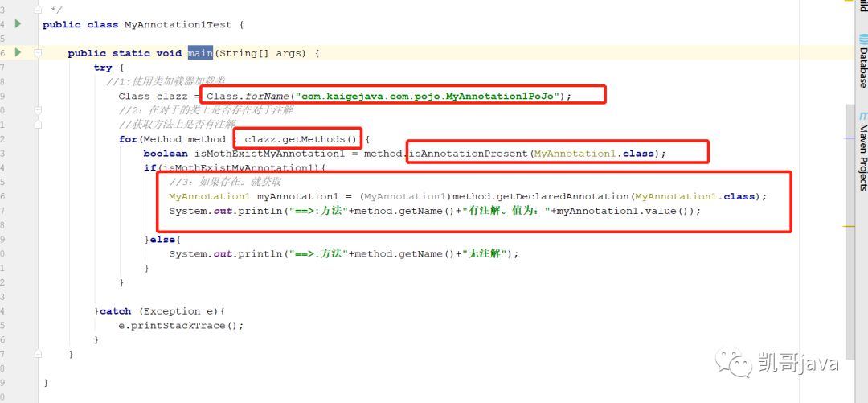
Task: Click the "有注解。值为:" string literal
Action: click(x=506, y=211)
